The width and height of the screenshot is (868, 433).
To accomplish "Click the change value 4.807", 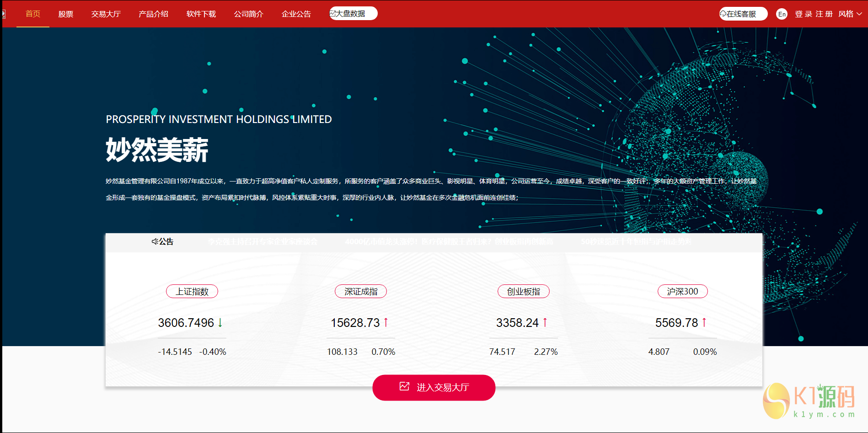I will click(659, 352).
